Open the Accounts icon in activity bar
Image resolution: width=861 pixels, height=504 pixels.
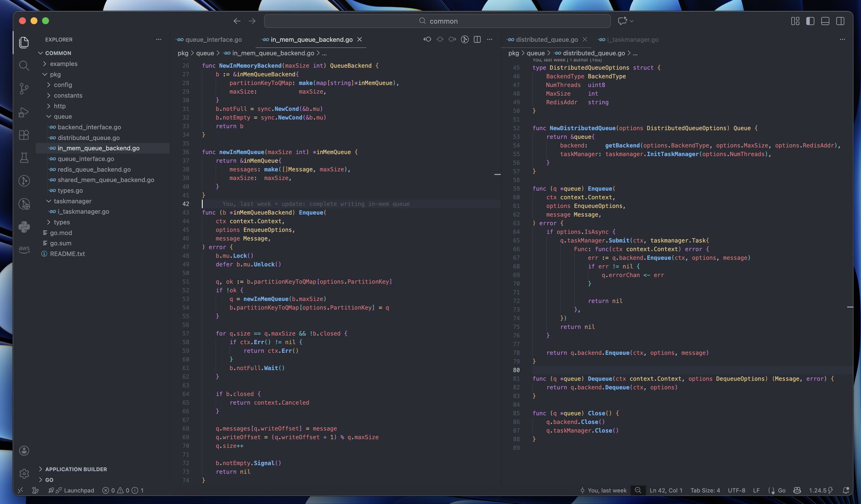tap(24, 451)
